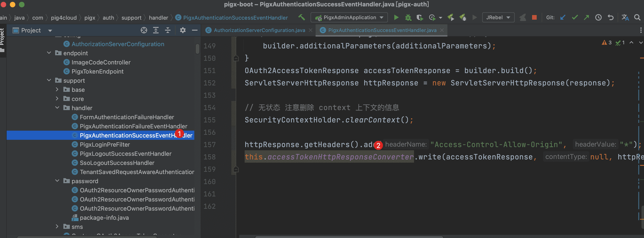
Task: Collapse the support folder
Action: click(49, 80)
